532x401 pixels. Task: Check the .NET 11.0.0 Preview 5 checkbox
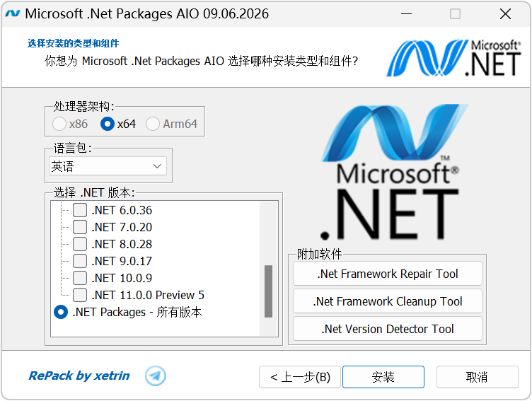(80, 295)
